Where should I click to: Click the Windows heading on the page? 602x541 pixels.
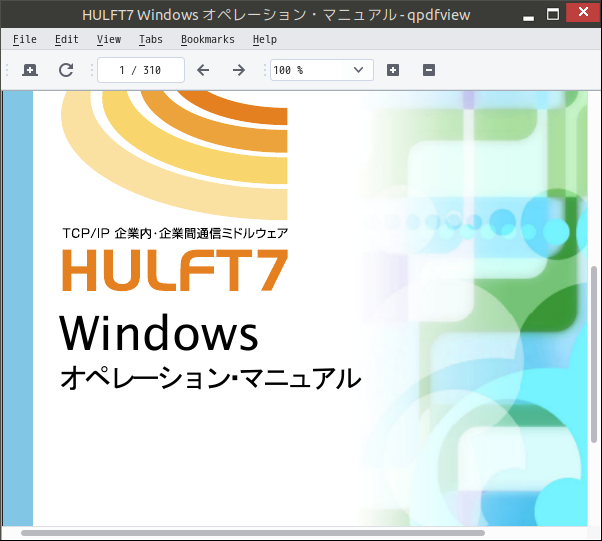pyautogui.click(x=159, y=333)
